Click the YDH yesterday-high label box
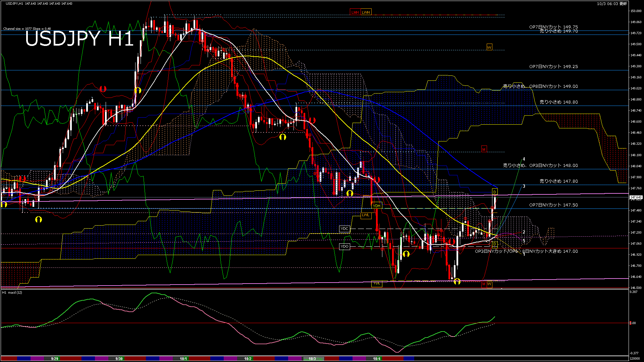Image resolution: width=644 pixels, height=362 pixels. point(377,206)
